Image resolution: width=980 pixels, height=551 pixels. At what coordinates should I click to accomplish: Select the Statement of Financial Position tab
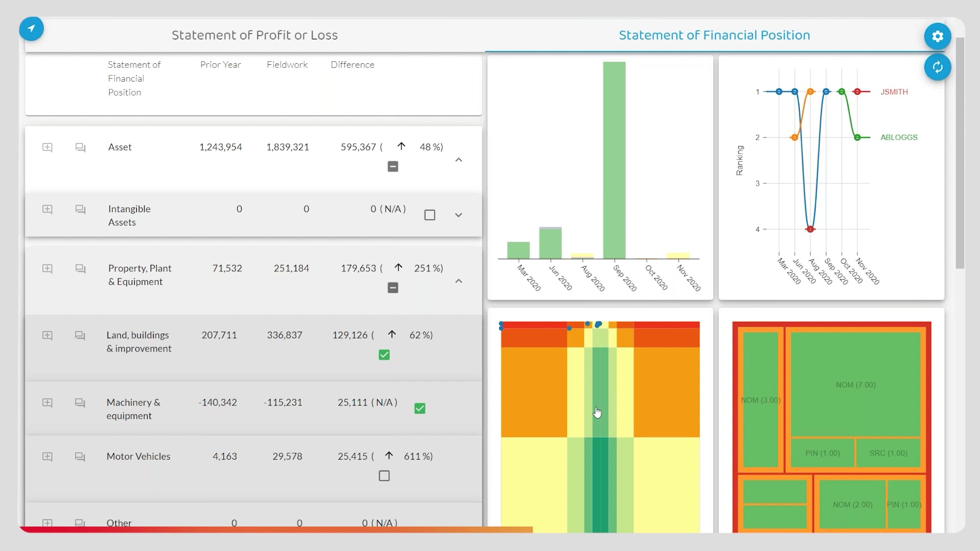point(714,35)
